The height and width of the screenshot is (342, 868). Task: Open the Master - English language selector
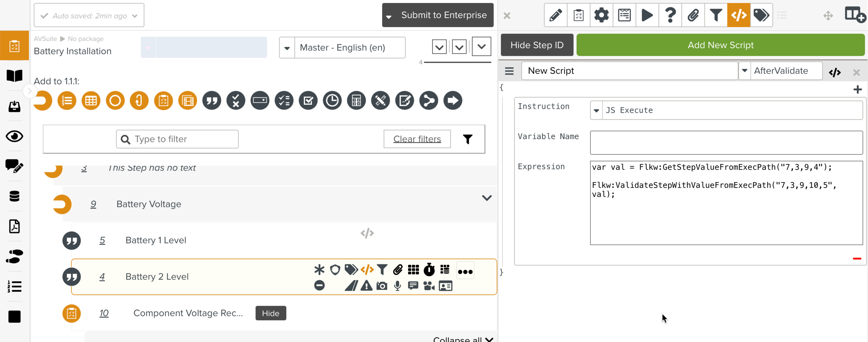pyautogui.click(x=287, y=48)
